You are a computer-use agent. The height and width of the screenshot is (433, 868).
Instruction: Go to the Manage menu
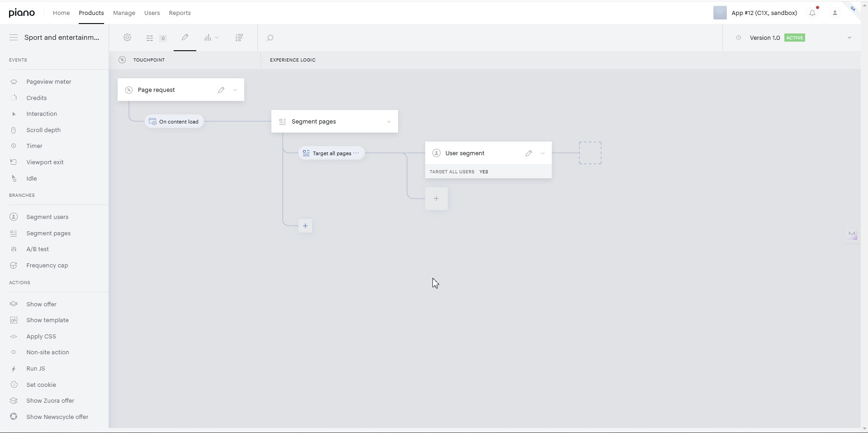click(124, 13)
